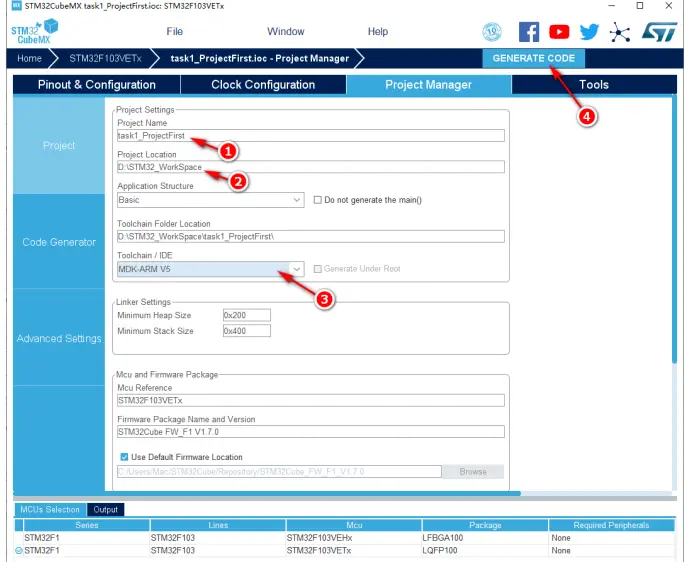Screen dimensions: 686x562
Task: Sort by the Mcu column header
Action: coord(354,525)
